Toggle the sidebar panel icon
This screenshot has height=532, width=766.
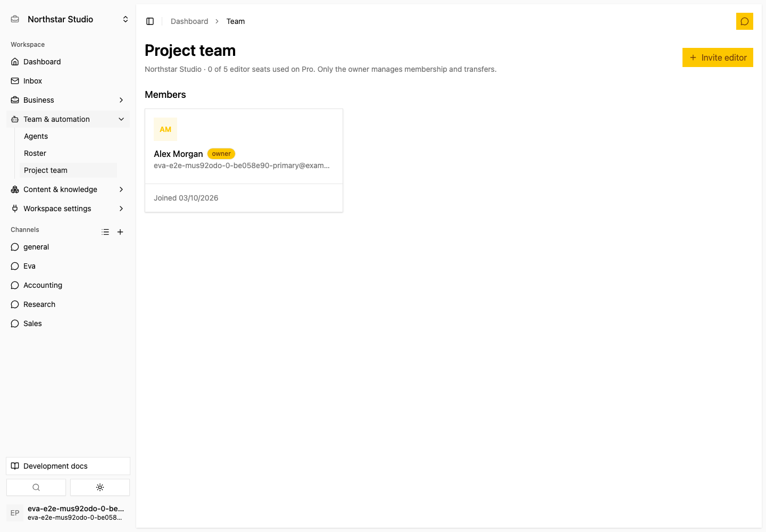click(x=150, y=21)
